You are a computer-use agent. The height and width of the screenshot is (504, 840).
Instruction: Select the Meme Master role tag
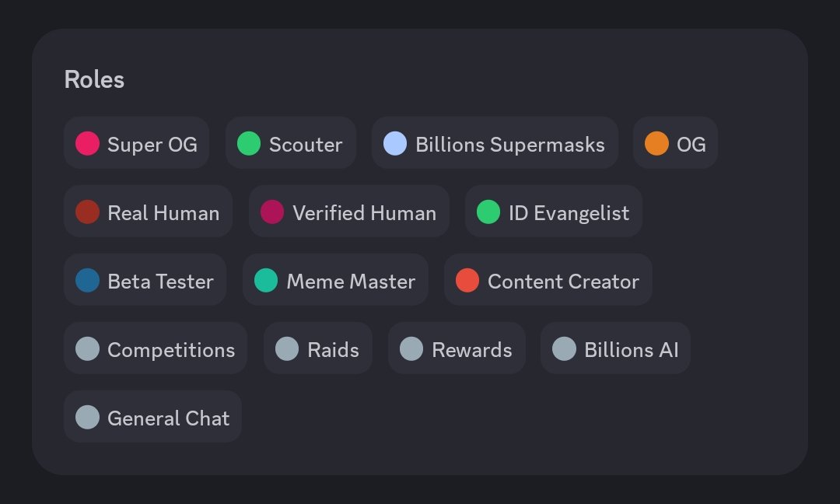[x=335, y=280]
